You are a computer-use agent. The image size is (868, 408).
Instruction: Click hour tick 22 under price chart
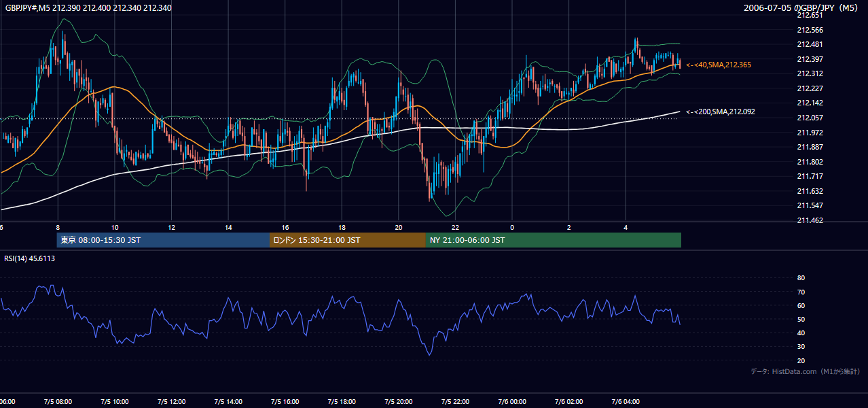(456, 228)
